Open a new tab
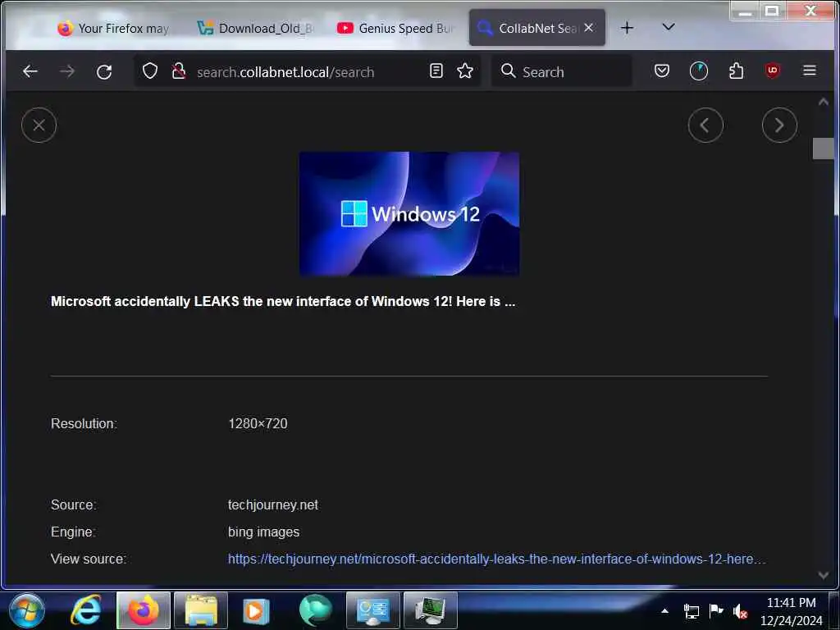Image resolution: width=840 pixels, height=630 pixels. [x=627, y=28]
